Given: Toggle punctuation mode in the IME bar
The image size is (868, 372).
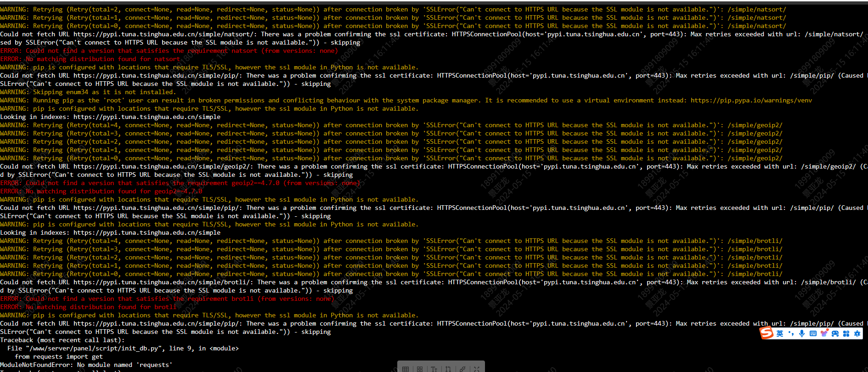Looking at the screenshot, I should click(x=791, y=333).
